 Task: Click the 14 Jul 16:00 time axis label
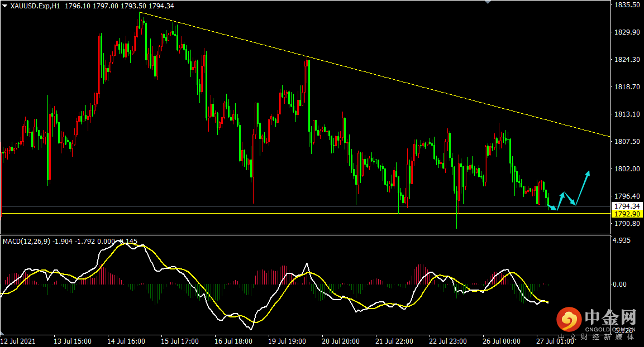126,341
